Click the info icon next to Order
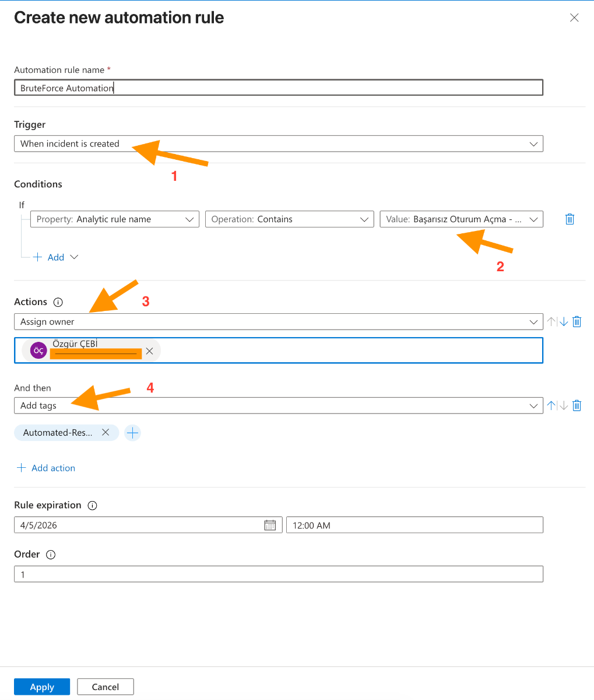Image resolution: width=594 pixels, height=700 pixels. [51, 555]
